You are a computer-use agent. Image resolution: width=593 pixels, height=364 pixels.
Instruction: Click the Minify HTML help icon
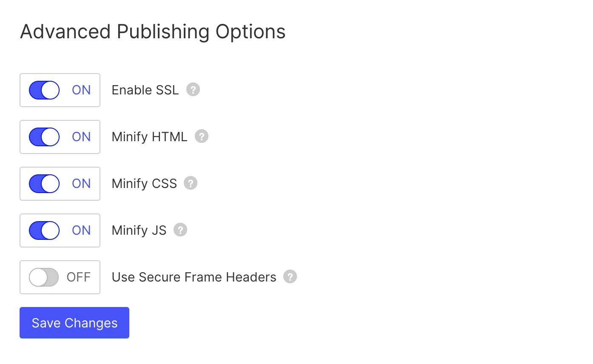(x=202, y=136)
